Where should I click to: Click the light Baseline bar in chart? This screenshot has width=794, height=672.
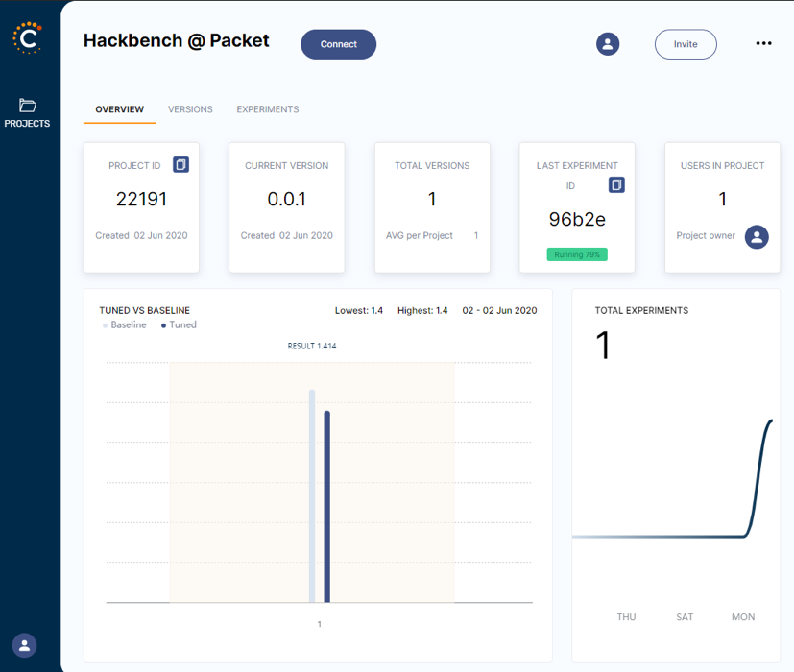[x=312, y=495]
